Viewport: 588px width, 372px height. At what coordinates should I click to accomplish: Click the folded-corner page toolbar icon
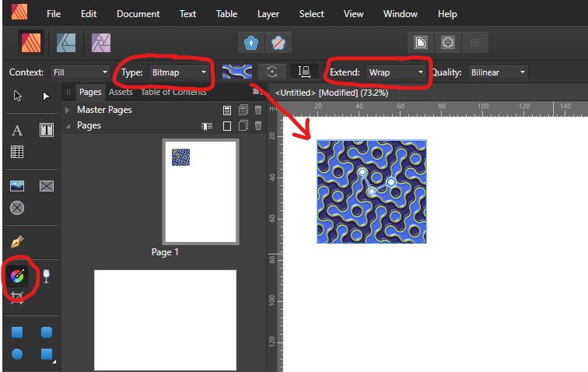[420, 43]
